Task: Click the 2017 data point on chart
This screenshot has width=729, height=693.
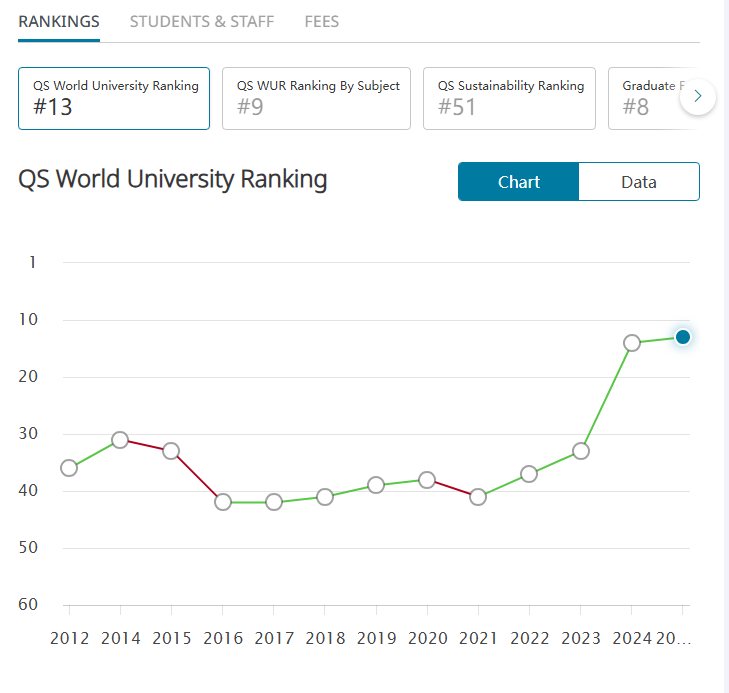Action: point(274,502)
